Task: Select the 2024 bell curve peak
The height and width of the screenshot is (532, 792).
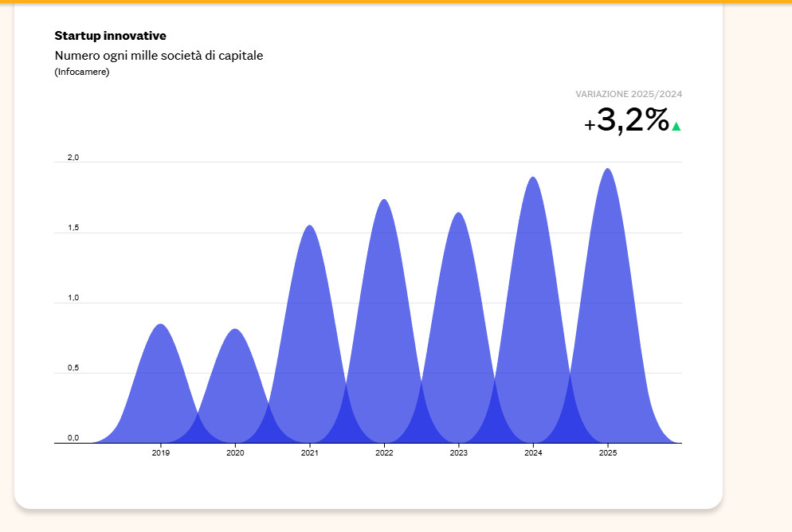Action: [533, 180]
